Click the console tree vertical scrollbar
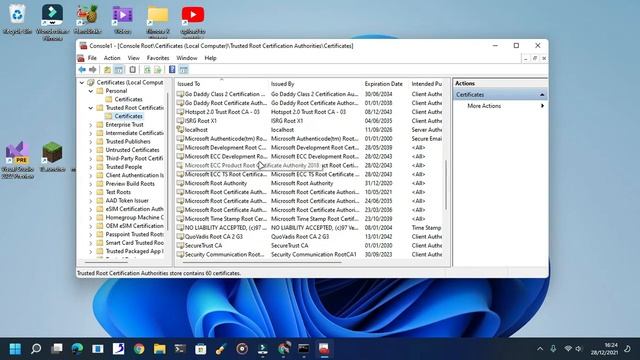This screenshot has height=360, width=640. (x=168, y=161)
